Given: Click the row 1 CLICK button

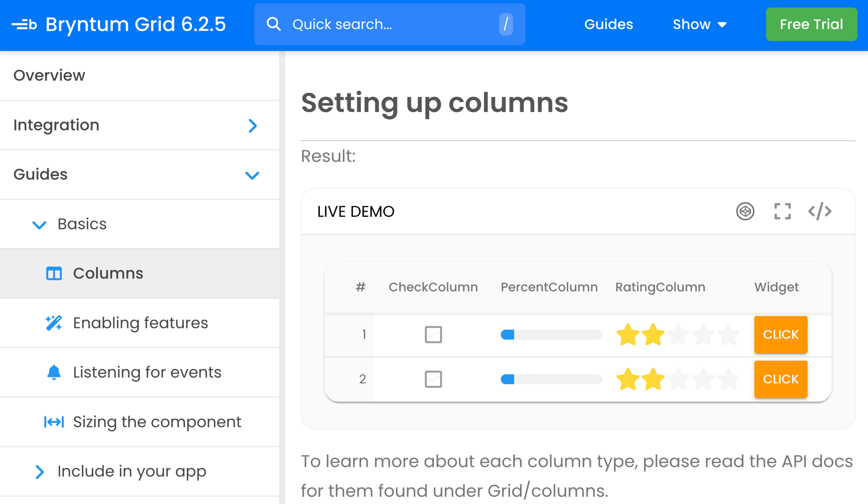Looking at the screenshot, I should (x=781, y=334).
